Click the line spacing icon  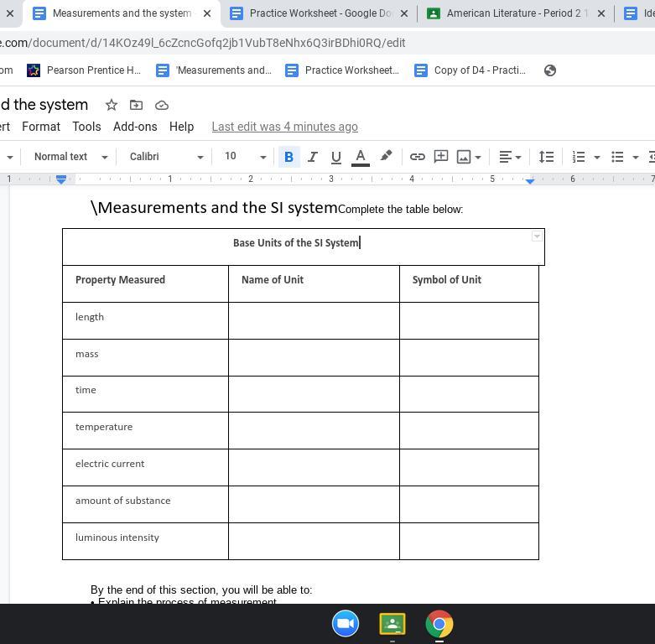click(546, 157)
